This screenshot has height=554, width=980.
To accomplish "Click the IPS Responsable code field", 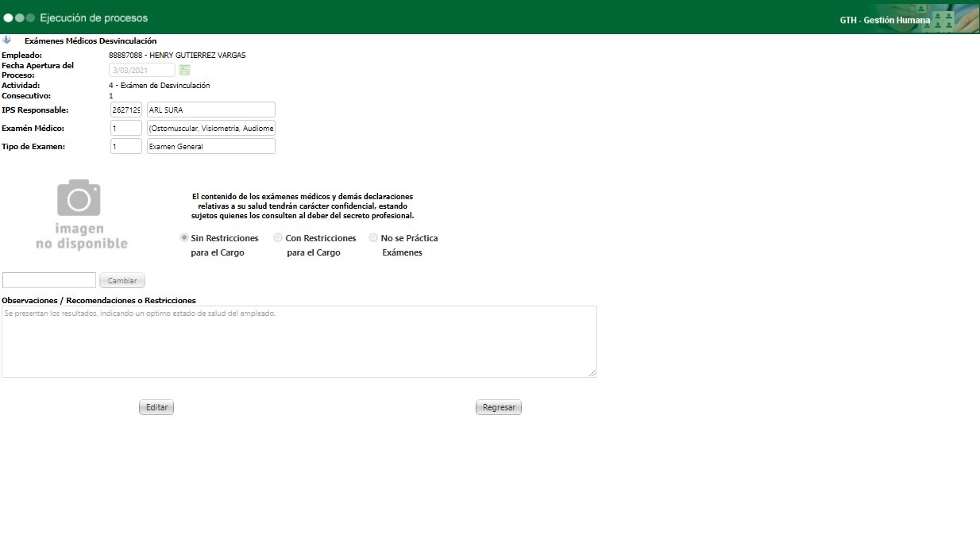I will point(125,110).
